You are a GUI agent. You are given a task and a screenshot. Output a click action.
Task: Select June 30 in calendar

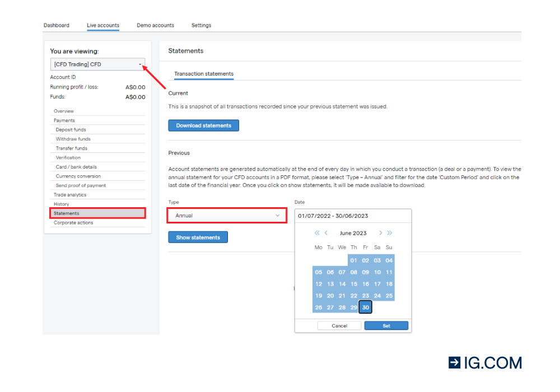tap(365, 307)
